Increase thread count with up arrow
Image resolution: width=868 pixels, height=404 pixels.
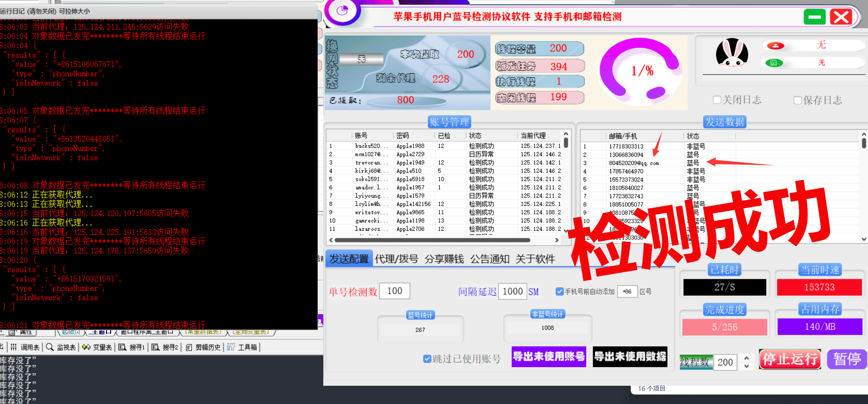(x=746, y=358)
